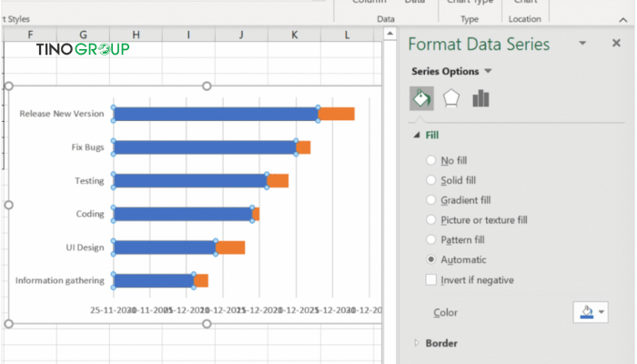Click the chart's bottom-middle resize handle
This screenshot has height=364, width=637.
tap(207, 324)
